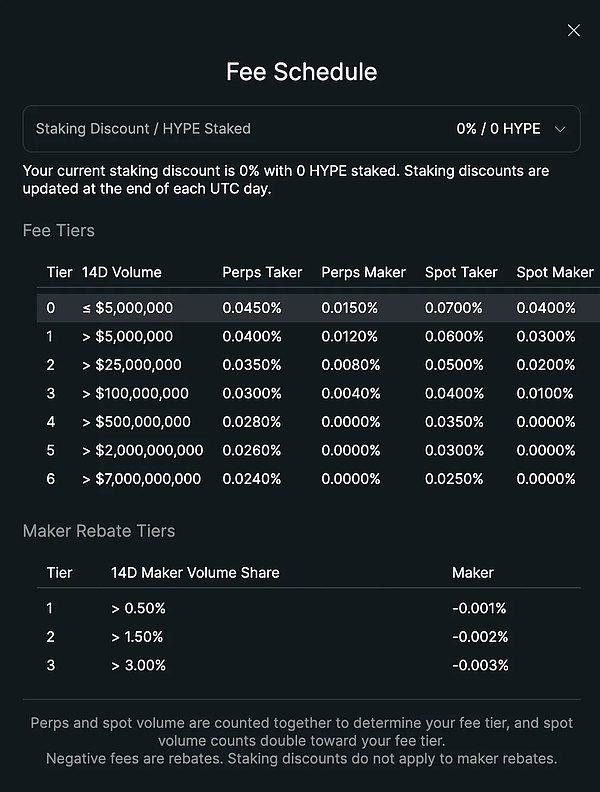Click the Spot Taker column header
The height and width of the screenshot is (792, 600).
pyautogui.click(x=461, y=272)
